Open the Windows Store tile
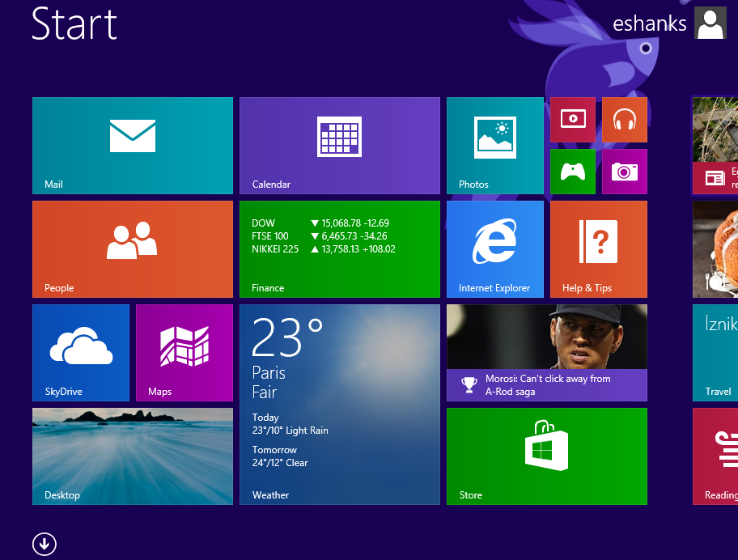The width and height of the screenshot is (738, 560). (546, 456)
